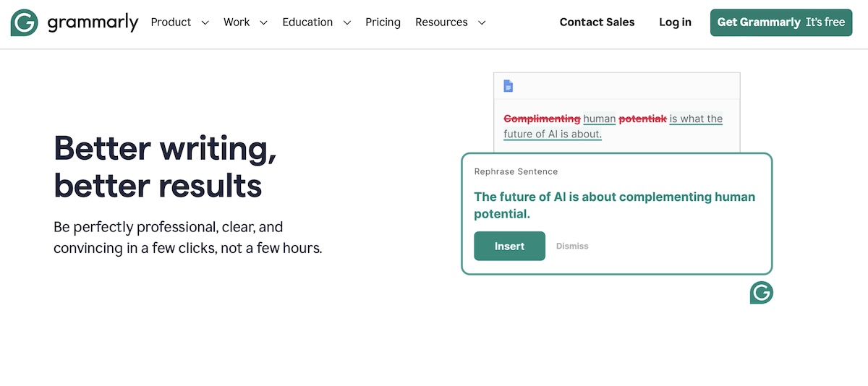Click the Log in link

(x=675, y=22)
